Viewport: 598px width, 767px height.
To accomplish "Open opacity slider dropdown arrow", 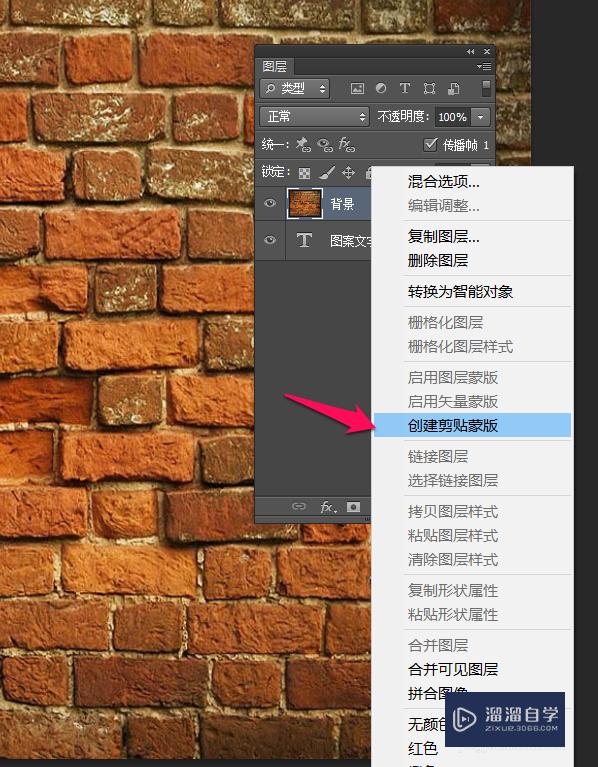I will click(x=481, y=117).
